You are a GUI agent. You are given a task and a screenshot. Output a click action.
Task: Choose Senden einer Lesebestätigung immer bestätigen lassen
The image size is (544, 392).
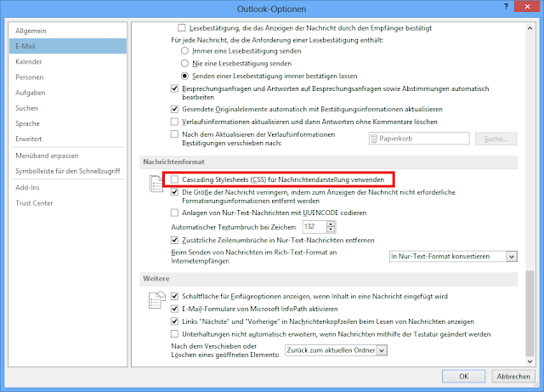[185, 76]
